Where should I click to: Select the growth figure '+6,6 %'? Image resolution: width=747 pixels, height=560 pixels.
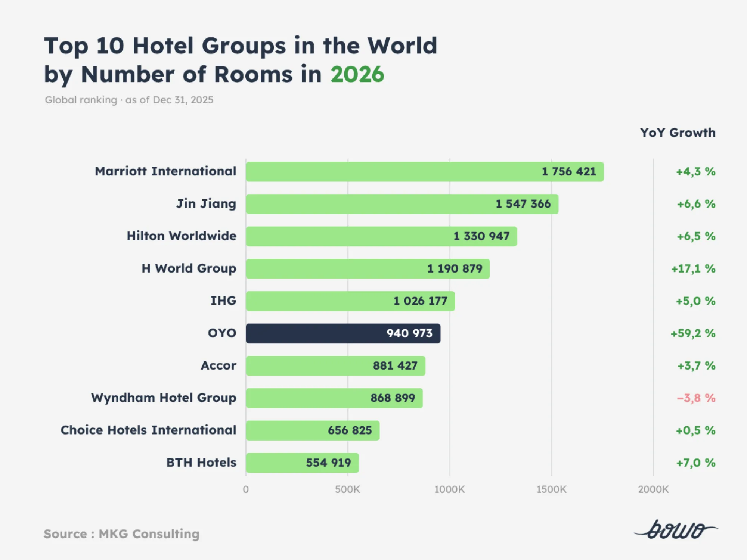pyautogui.click(x=696, y=204)
